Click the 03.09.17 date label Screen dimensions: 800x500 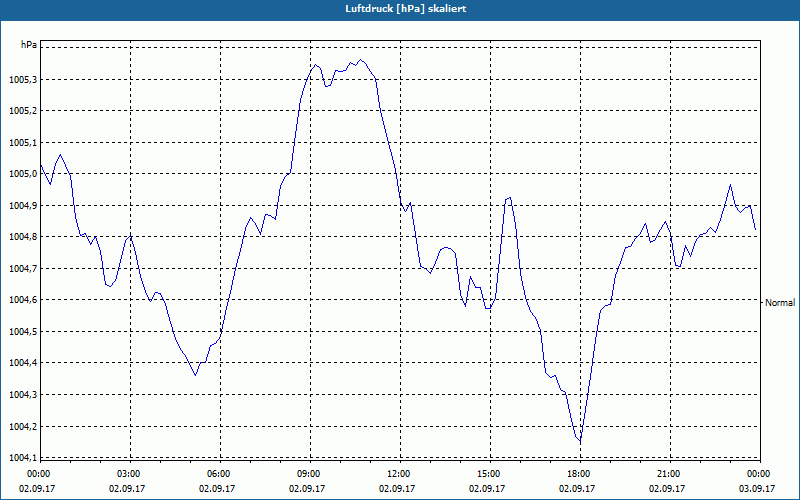(757, 488)
